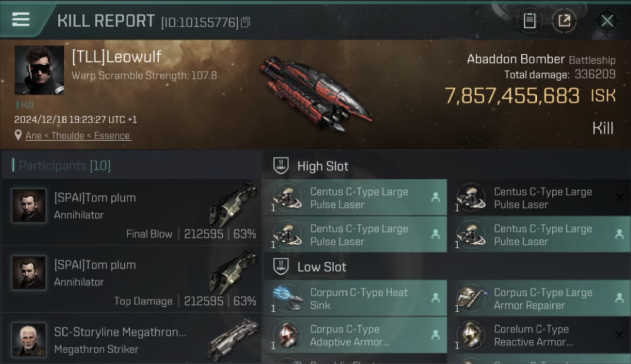Screen dimensions: 631x364
Task: Open the hamburger menu icon
Action: (21, 19)
